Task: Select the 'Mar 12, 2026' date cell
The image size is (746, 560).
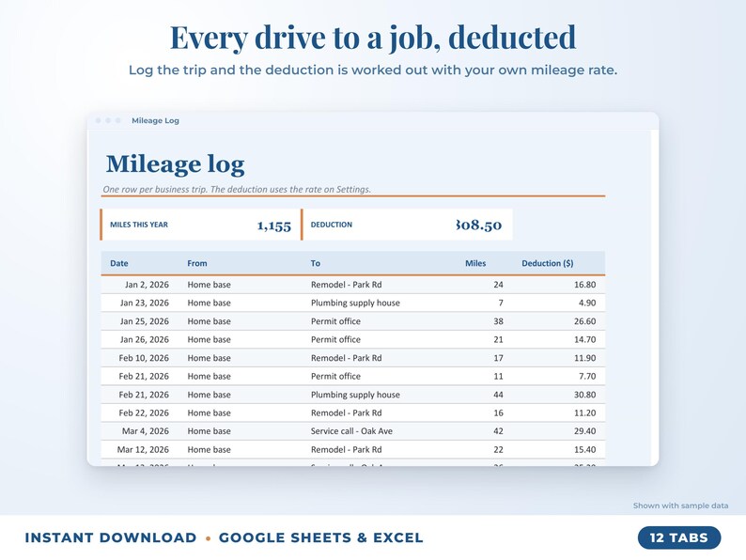Action: point(143,450)
